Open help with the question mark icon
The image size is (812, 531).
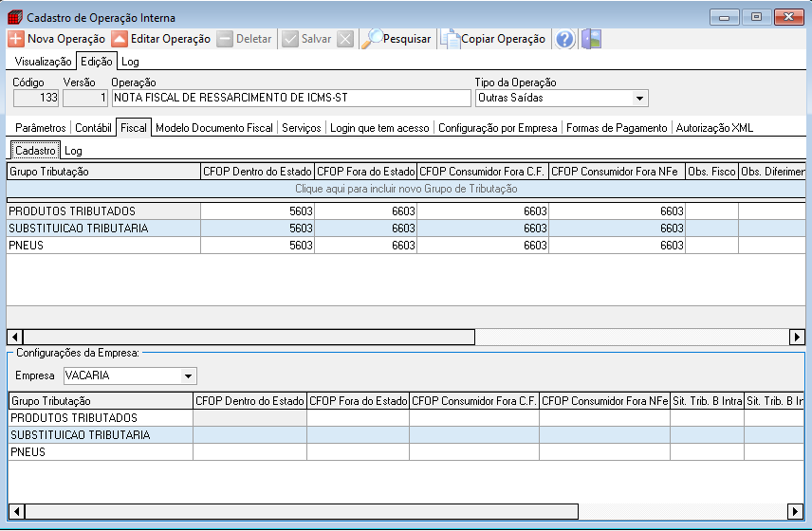[x=565, y=39]
